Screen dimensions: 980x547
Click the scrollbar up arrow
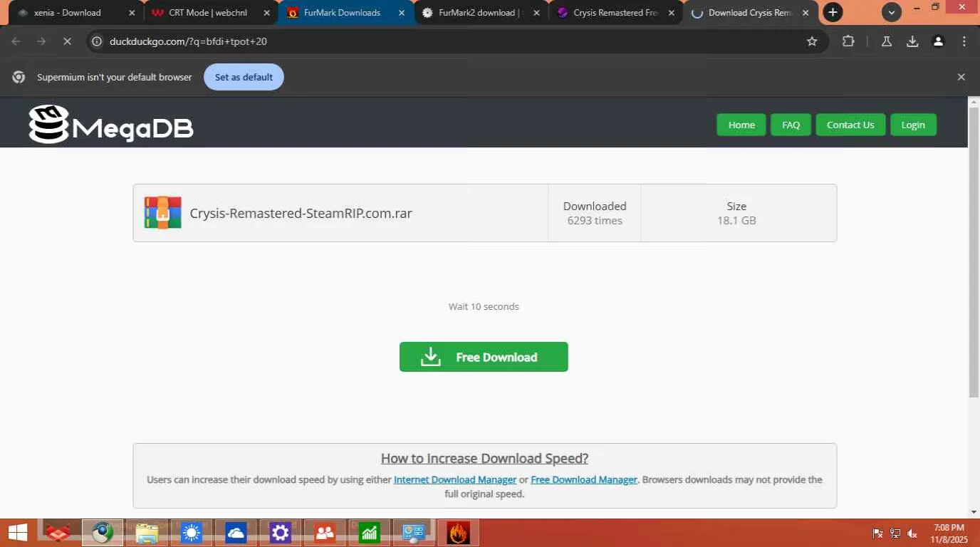(x=974, y=102)
